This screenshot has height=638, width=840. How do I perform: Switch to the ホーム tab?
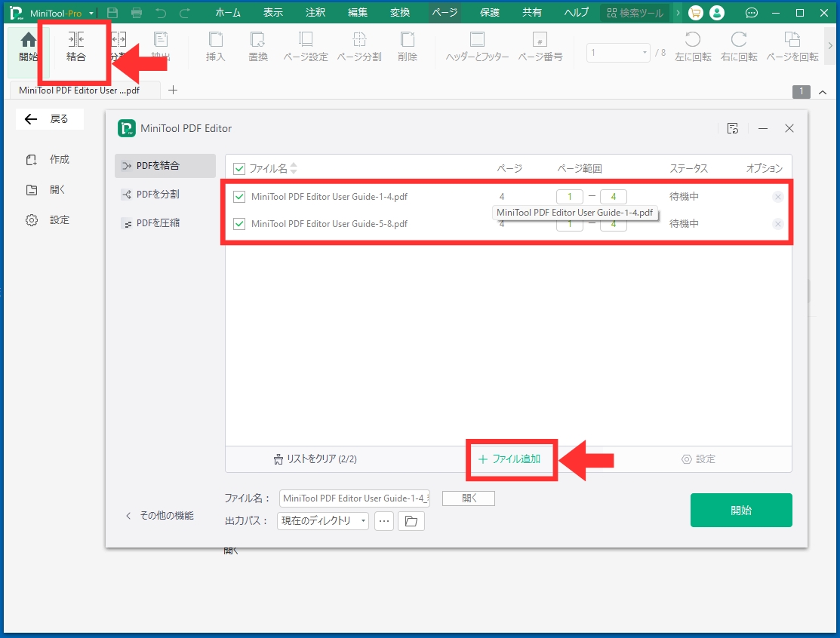click(228, 13)
